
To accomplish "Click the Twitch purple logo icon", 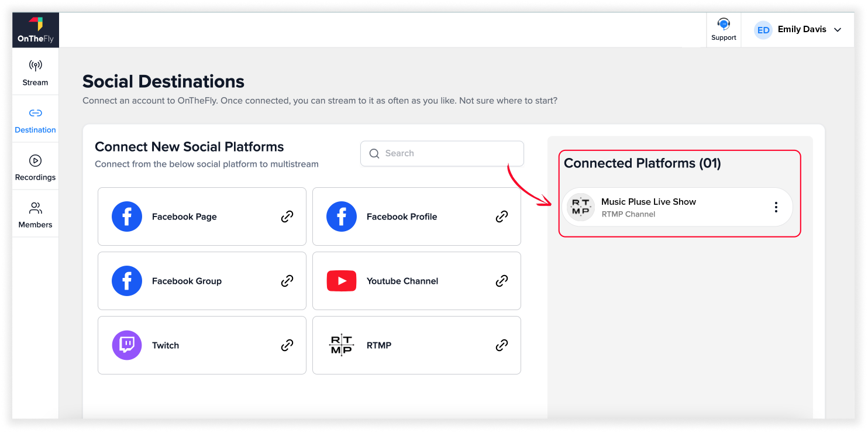I will (127, 345).
